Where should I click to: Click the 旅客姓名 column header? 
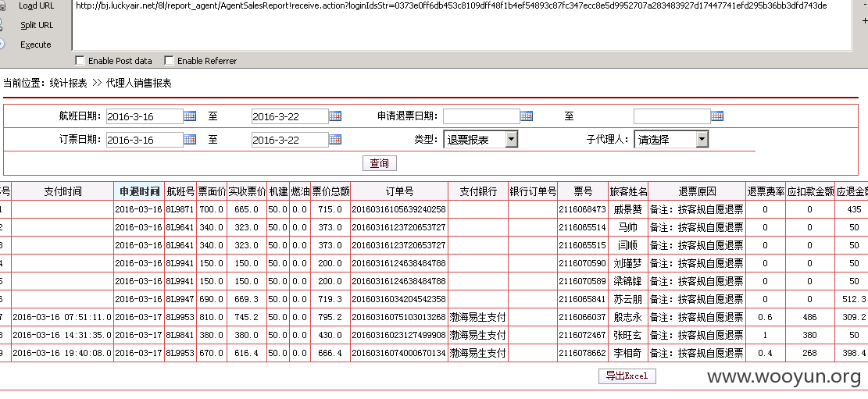pos(627,191)
